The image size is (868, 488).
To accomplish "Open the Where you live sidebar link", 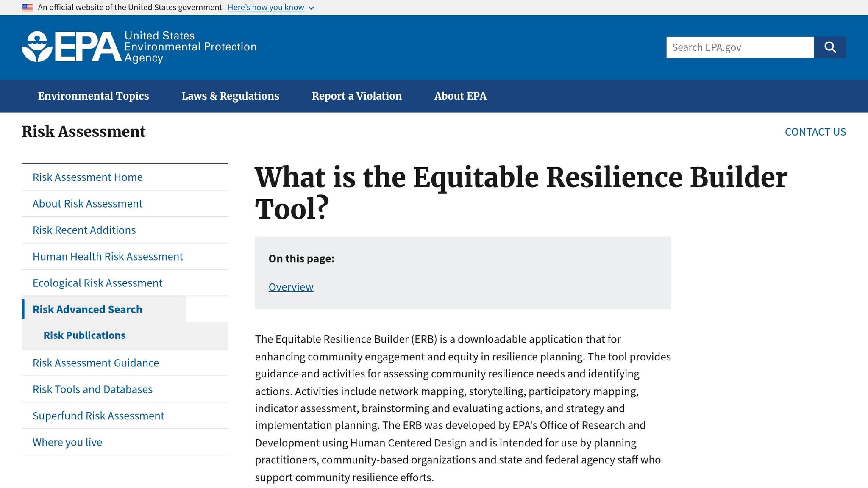I will click(125, 442).
